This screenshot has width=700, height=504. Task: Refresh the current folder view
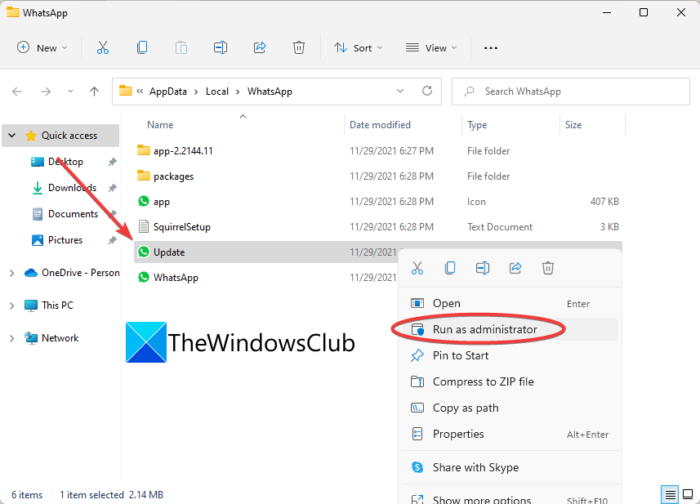[x=427, y=91]
